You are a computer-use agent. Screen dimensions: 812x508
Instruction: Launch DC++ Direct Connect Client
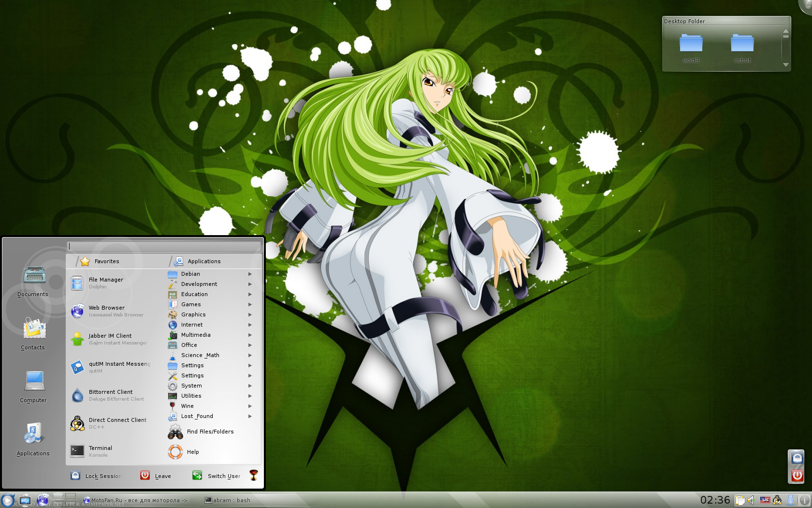pyautogui.click(x=115, y=423)
